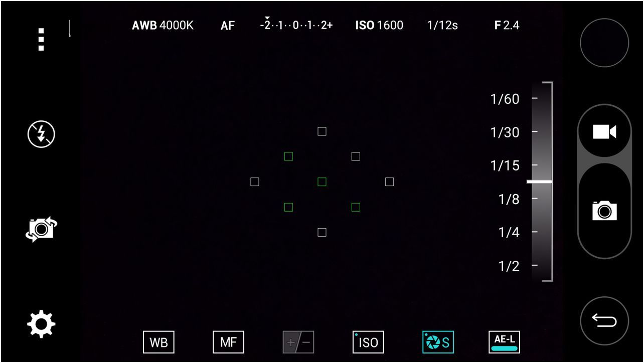The image size is (644, 363).
Task: Open the gallery preview circle
Action: 604,43
